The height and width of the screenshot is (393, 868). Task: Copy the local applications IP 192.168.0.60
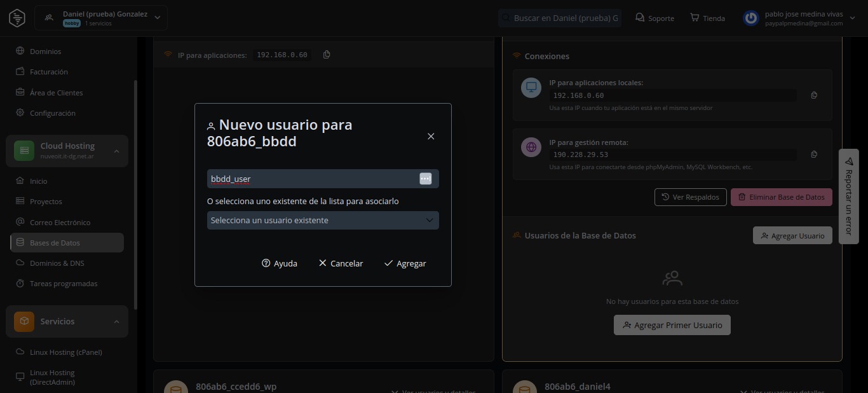[x=814, y=95]
